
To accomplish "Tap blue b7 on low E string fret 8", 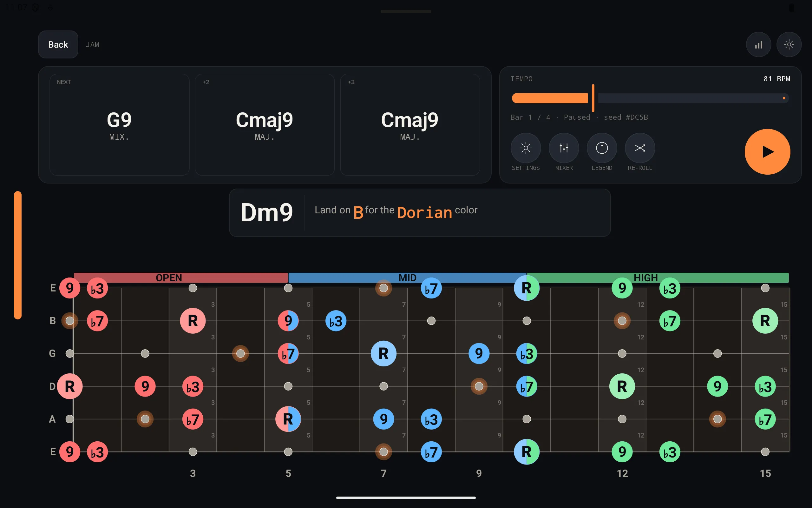I will pyautogui.click(x=431, y=452).
